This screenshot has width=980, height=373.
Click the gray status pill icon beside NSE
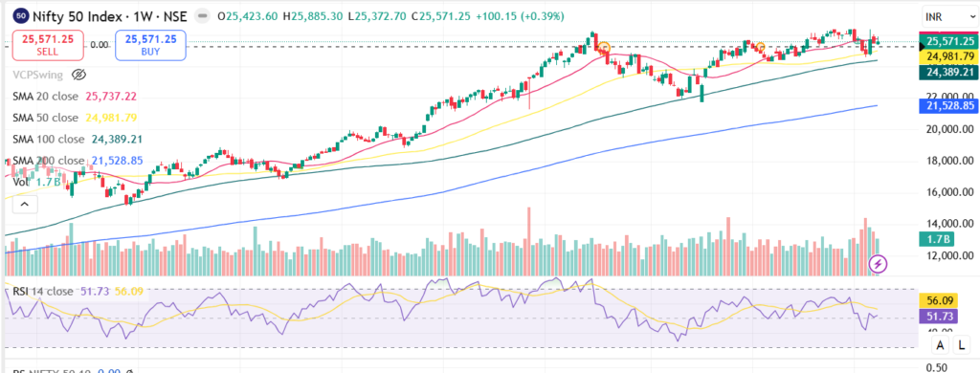pyautogui.click(x=202, y=15)
